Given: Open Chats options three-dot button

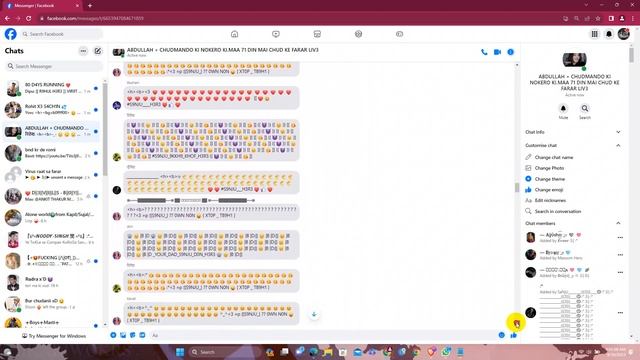Looking at the screenshot, I should pyautogui.click(x=83, y=51).
